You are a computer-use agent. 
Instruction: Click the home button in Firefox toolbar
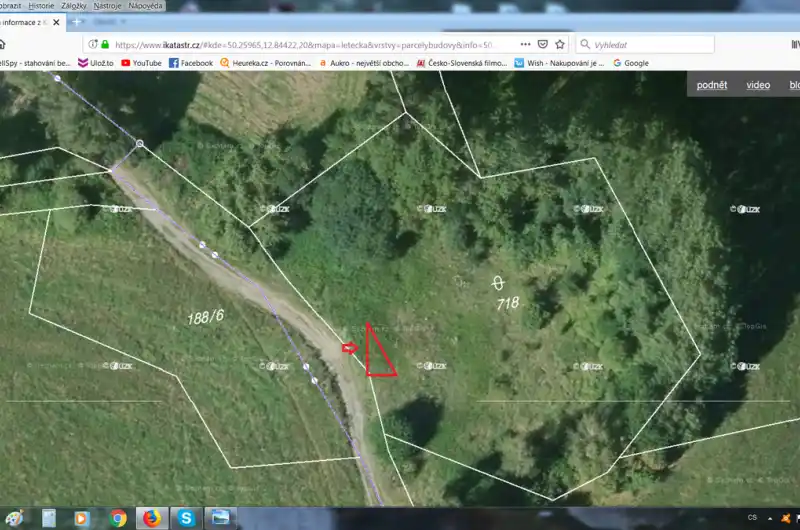click(x=2, y=44)
